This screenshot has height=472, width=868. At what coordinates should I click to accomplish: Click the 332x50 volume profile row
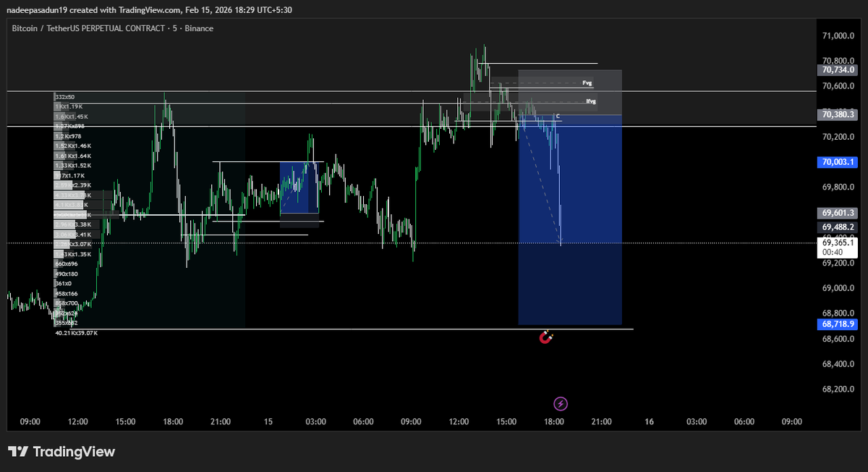(x=64, y=97)
